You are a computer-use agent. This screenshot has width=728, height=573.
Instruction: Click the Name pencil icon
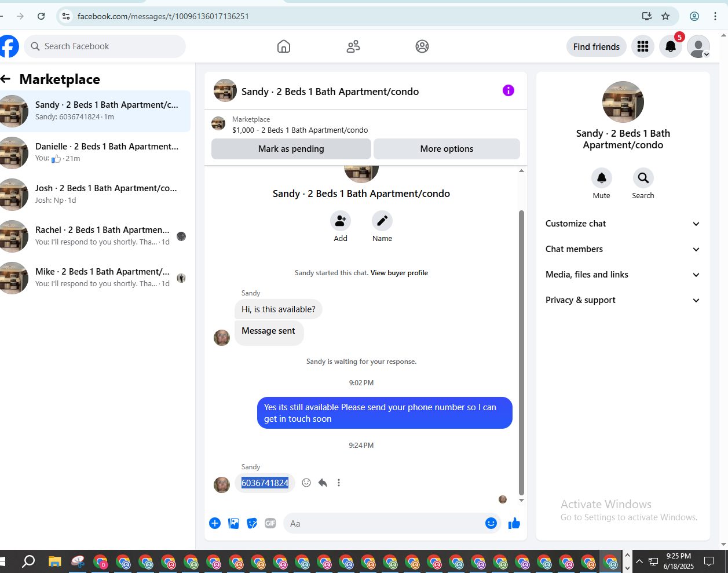click(x=382, y=221)
